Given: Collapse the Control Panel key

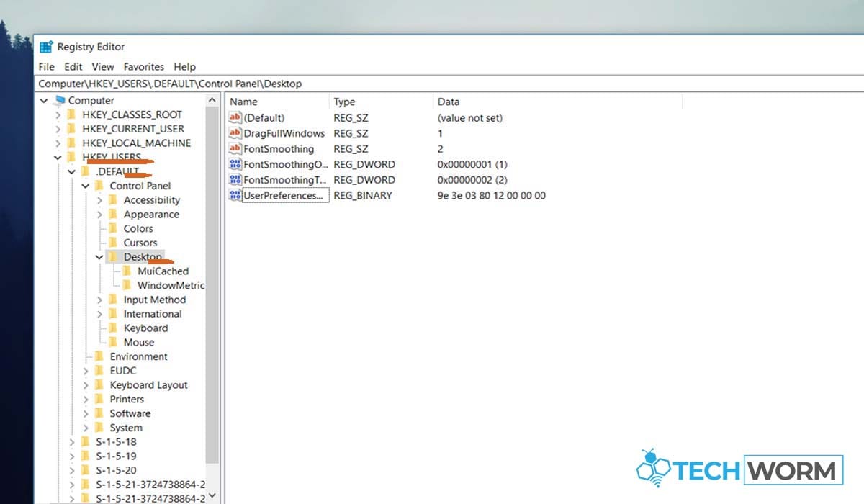Looking at the screenshot, I should (x=86, y=186).
